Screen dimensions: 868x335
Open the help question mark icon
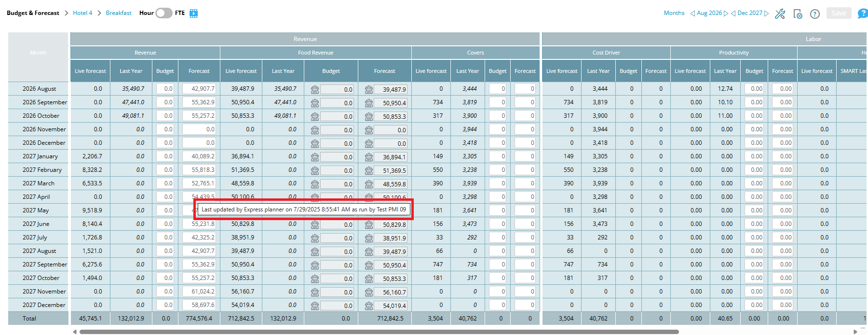point(815,14)
